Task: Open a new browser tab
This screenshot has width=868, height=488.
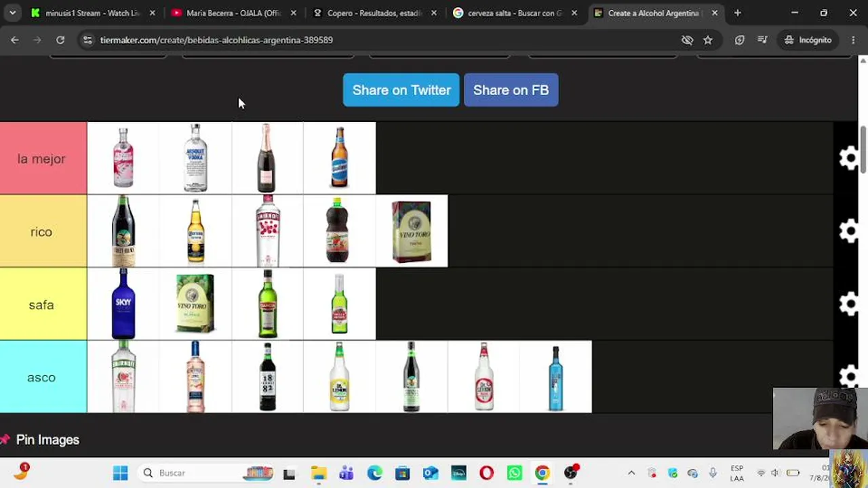Action: tap(738, 13)
